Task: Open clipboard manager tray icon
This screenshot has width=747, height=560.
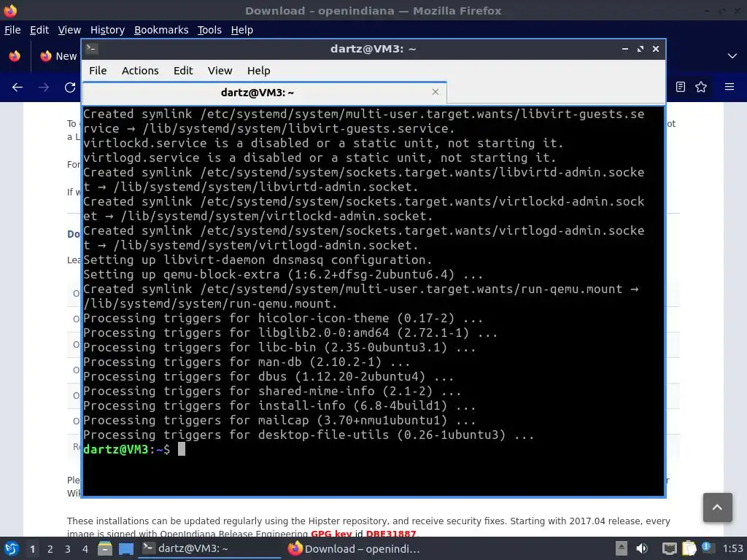Action: (x=689, y=548)
